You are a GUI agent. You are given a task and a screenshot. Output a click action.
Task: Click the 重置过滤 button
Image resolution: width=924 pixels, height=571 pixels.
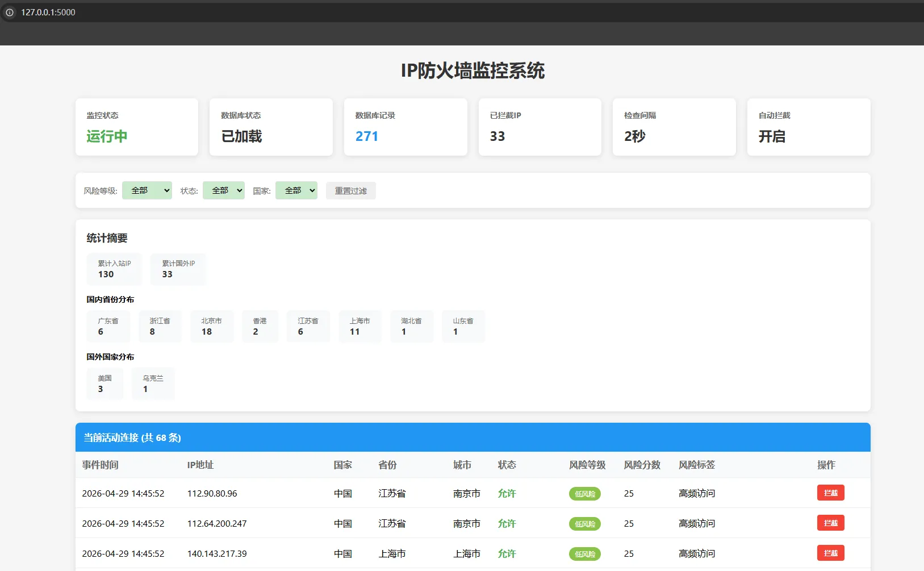pos(350,190)
